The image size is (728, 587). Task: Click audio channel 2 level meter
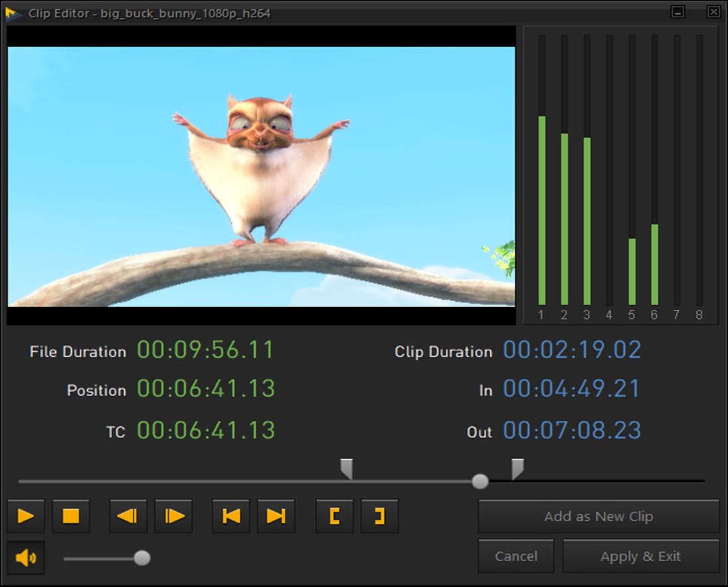click(x=564, y=170)
